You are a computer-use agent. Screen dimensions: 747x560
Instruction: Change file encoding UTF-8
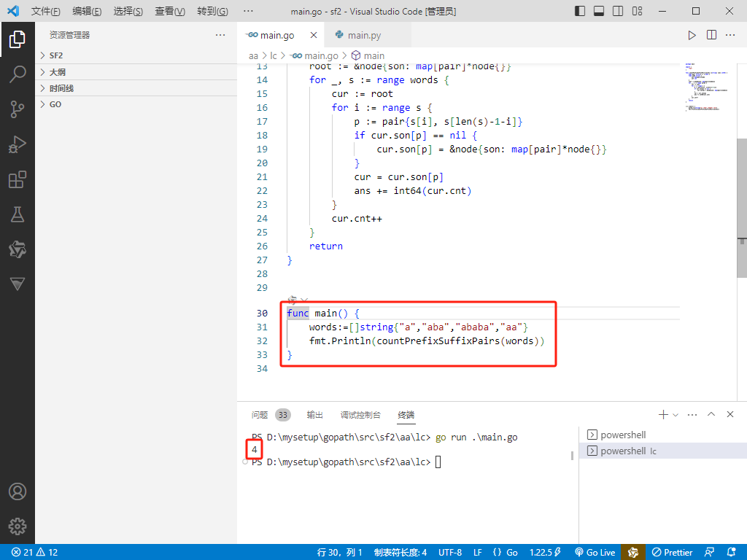coord(449,552)
